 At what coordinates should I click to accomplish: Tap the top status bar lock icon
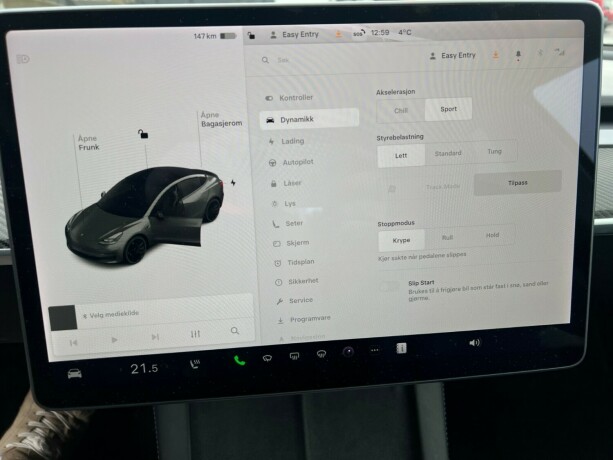251,36
